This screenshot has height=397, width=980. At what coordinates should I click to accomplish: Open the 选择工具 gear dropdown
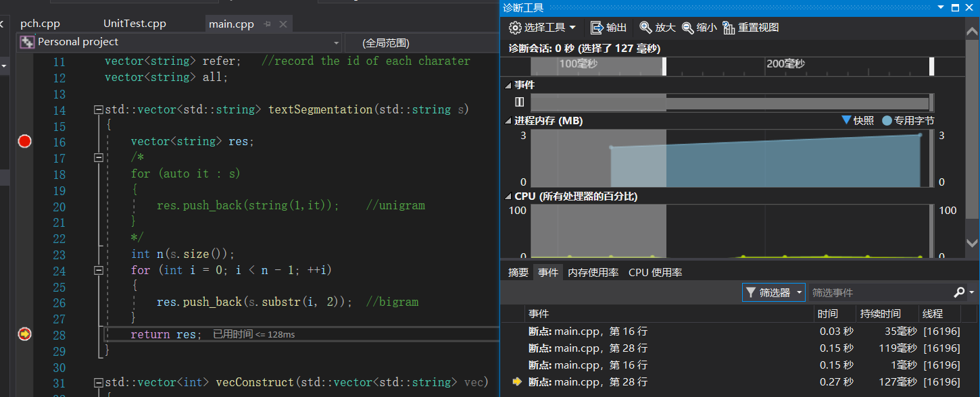[543, 28]
